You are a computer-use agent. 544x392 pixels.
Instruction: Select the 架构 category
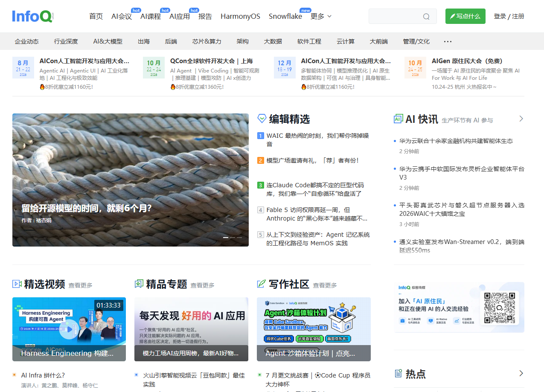(243, 41)
